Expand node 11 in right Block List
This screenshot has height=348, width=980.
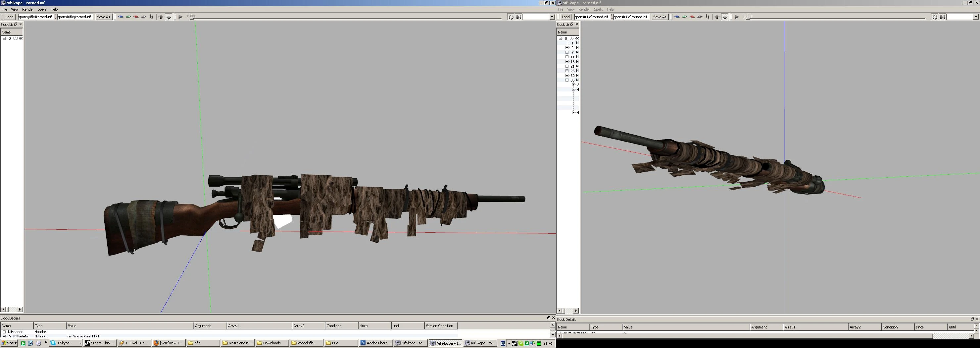567,57
